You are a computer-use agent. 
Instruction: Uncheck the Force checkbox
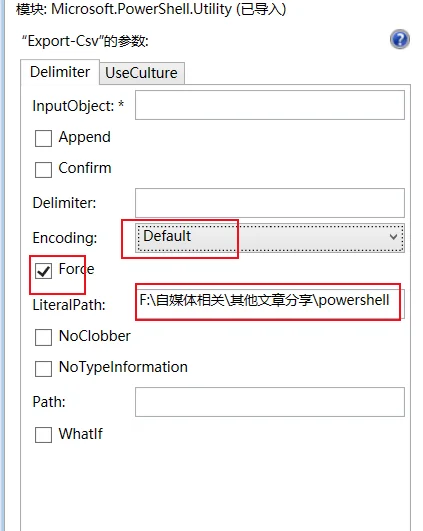point(43,271)
